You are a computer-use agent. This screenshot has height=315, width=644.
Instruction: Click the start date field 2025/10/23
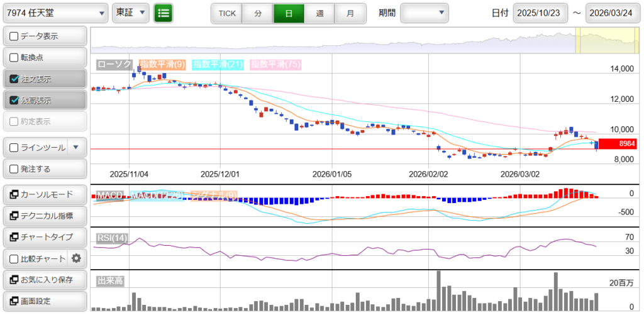tap(540, 13)
